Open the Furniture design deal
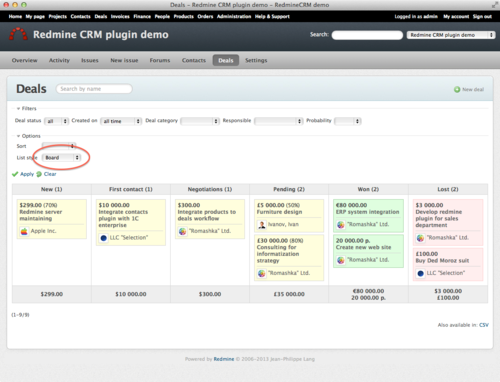 (x=279, y=212)
